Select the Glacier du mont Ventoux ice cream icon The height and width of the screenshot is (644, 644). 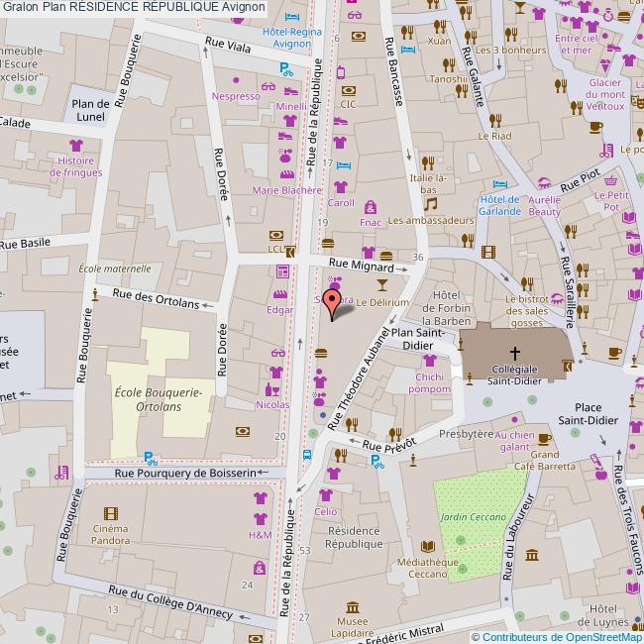click(x=605, y=65)
